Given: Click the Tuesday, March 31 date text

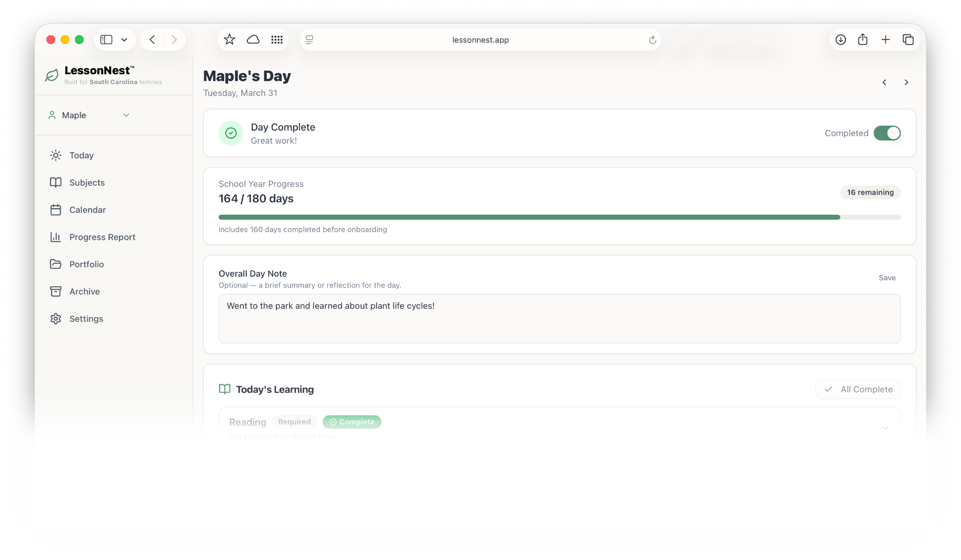Looking at the screenshot, I should pos(240,93).
